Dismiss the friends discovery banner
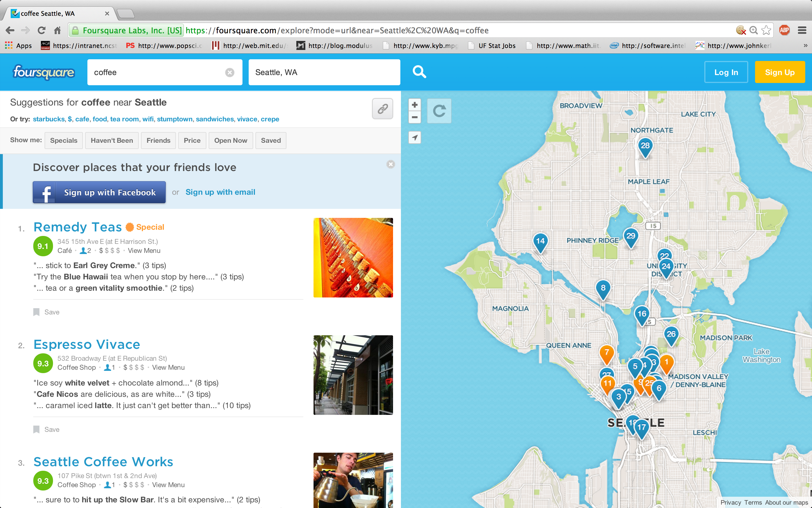This screenshot has width=812, height=508. pyautogui.click(x=390, y=164)
